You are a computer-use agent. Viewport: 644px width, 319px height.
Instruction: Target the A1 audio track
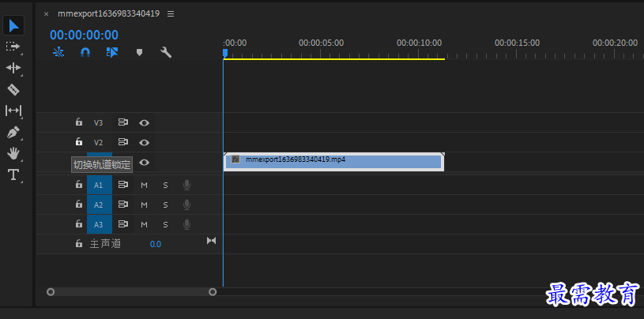(100, 185)
